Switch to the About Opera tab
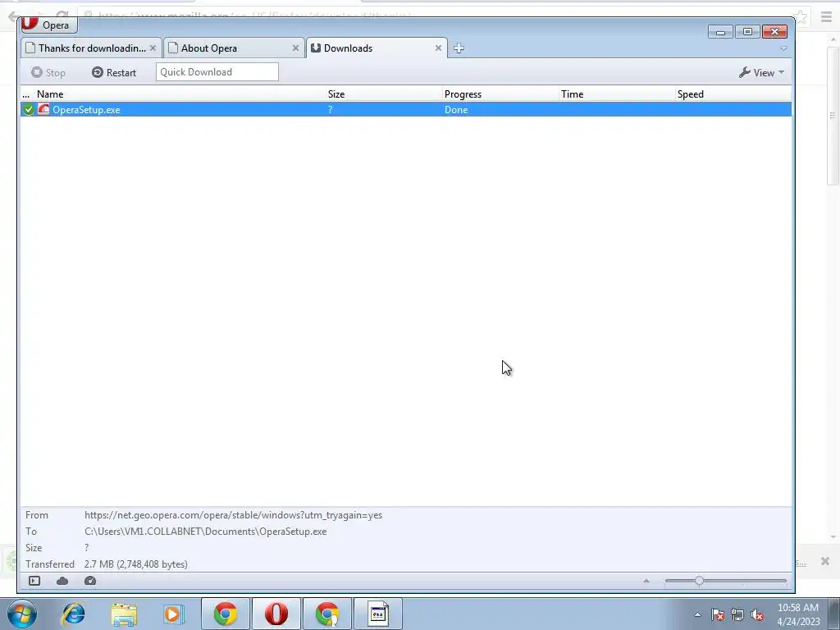 [234, 48]
